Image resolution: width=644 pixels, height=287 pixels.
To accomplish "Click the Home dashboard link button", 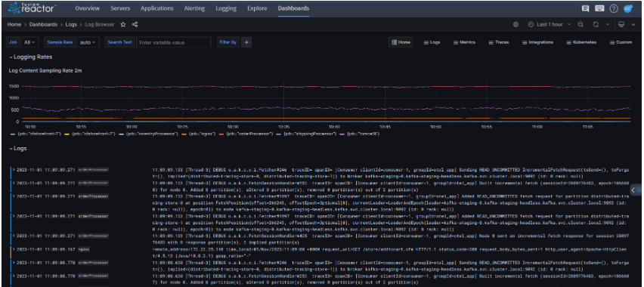I will click(x=401, y=42).
